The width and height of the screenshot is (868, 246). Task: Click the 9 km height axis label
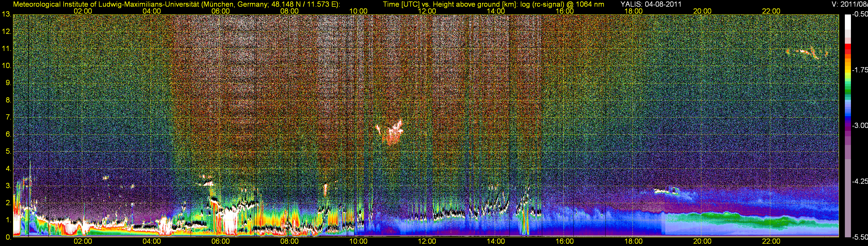click(x=8, y=83)
